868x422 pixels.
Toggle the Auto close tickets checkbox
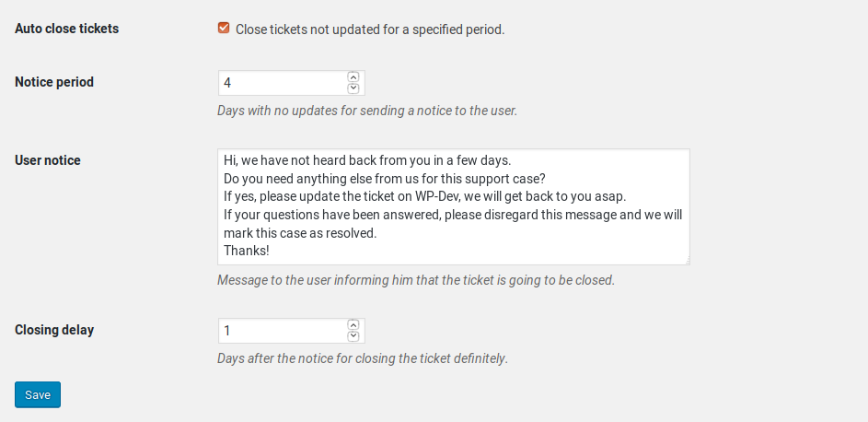pyautogui.click(x=224, y=29)
